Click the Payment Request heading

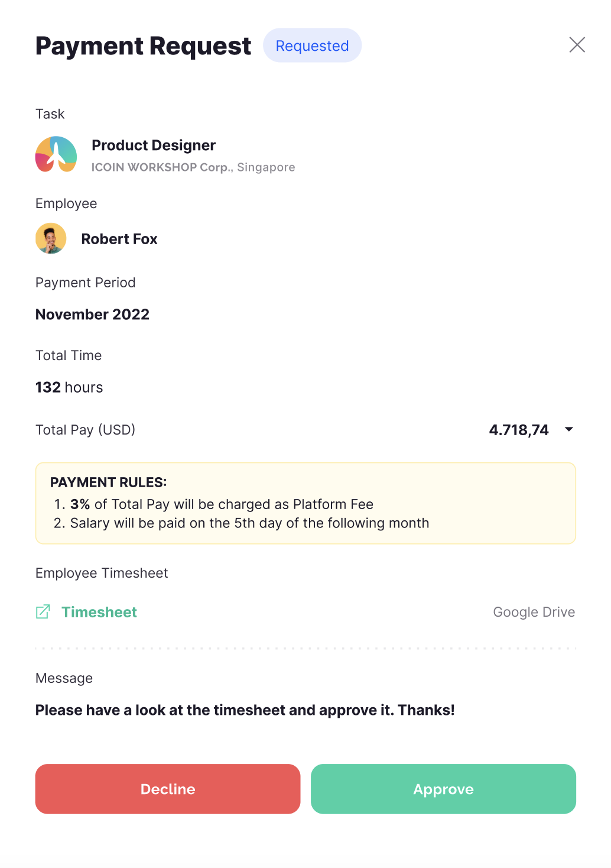coord(143,46)
